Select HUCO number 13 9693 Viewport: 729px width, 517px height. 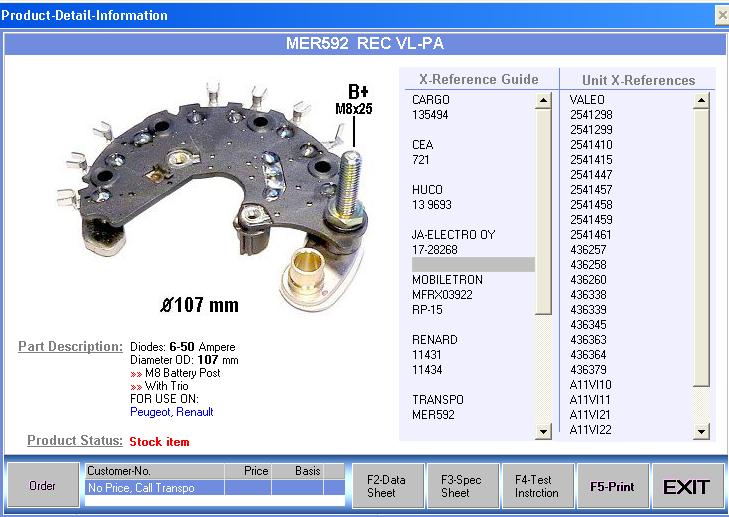[432, 205]
